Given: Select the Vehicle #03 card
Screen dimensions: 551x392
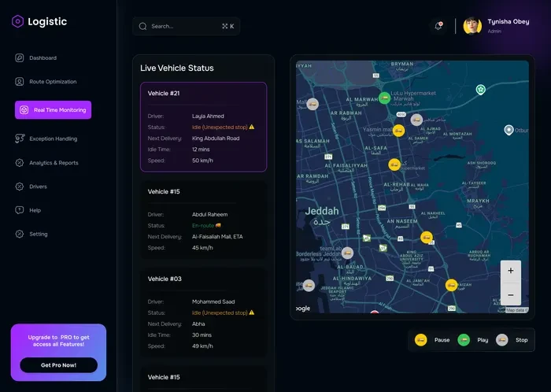Looking at the screenshot, I should point(203,312).
